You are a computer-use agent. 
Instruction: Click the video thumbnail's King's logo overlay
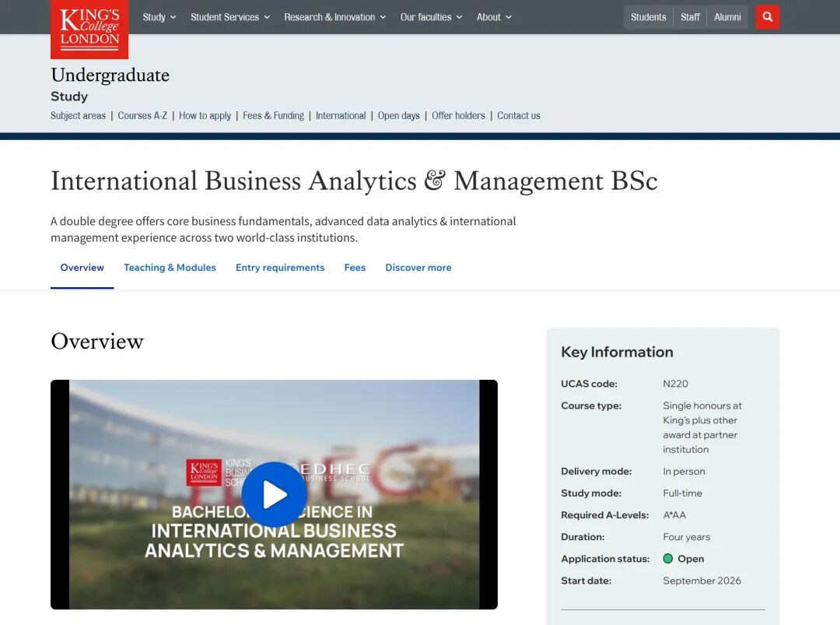pyautogui.click(x=204, y=472)
